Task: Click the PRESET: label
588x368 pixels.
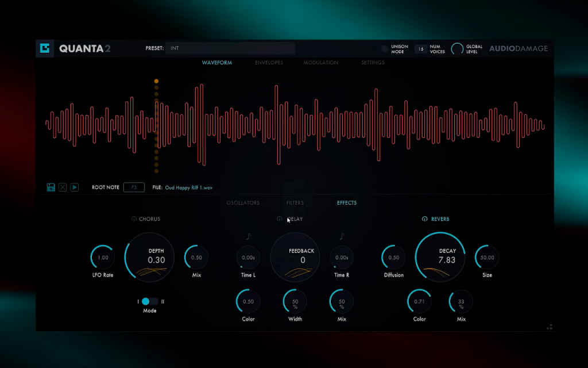Action: tap(154, 48)
